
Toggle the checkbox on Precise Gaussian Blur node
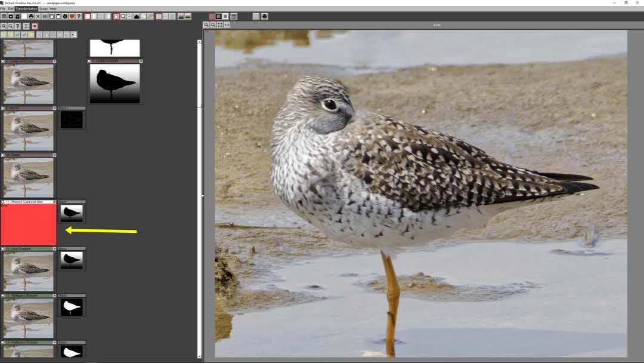(x=3, y=202)
